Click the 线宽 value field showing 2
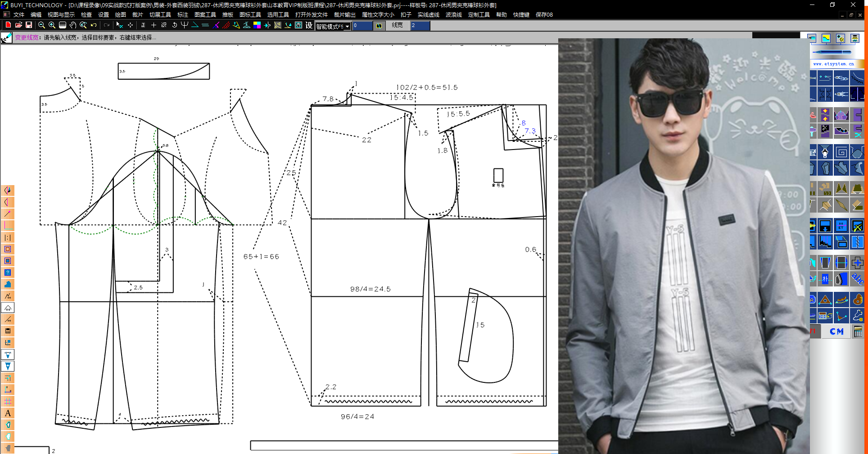Viewport: 868px width, 454px height. coord(420,26)
